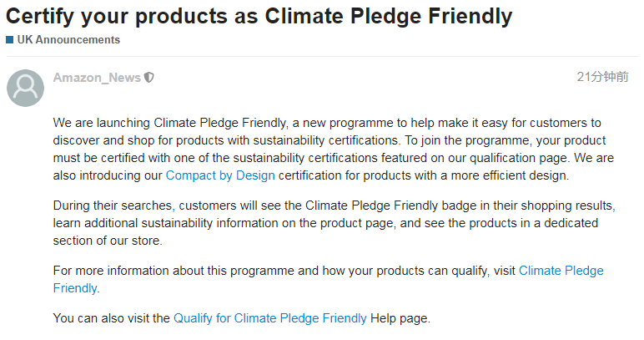Open the Compact by Design link
This screenshot has width=644, height=340.
point(220,175)
